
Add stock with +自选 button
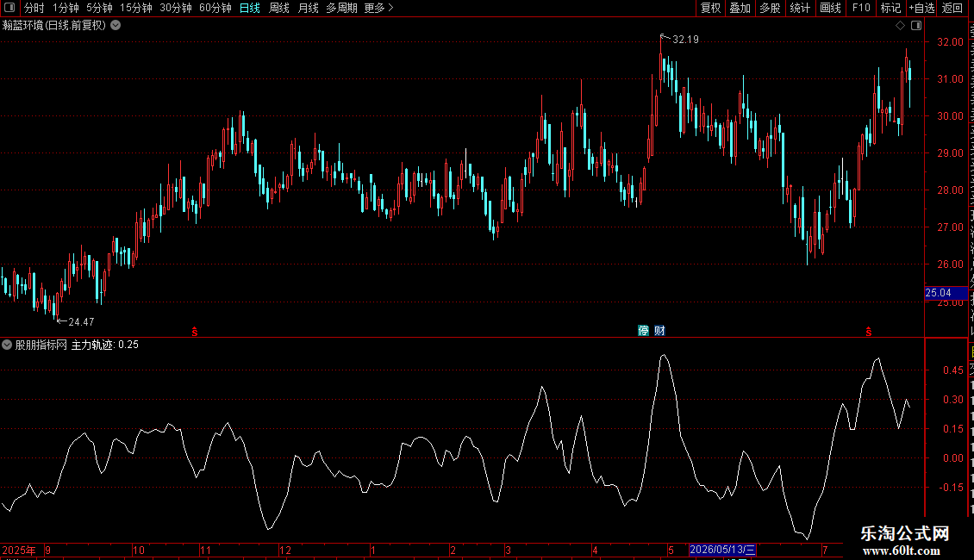coord(921,8)
